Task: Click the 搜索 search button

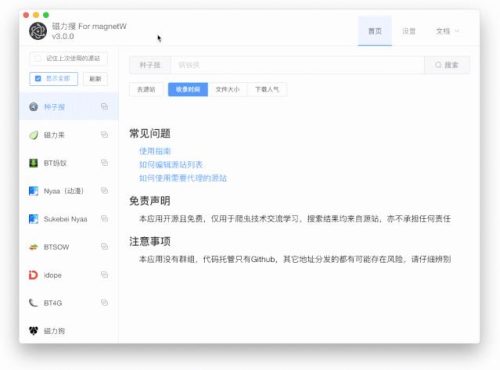Action: tap(447, 65)
